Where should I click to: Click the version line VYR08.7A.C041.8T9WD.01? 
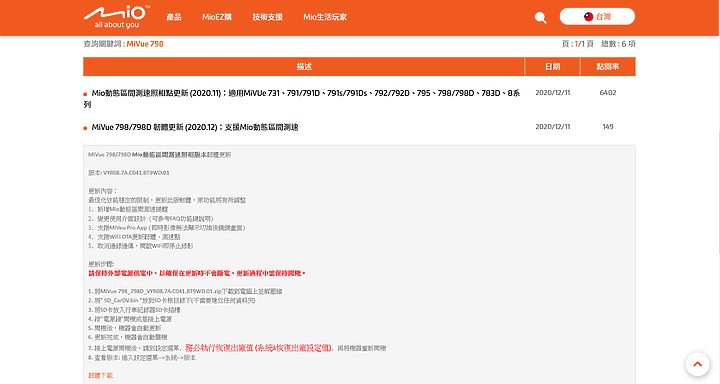point(129,173)
